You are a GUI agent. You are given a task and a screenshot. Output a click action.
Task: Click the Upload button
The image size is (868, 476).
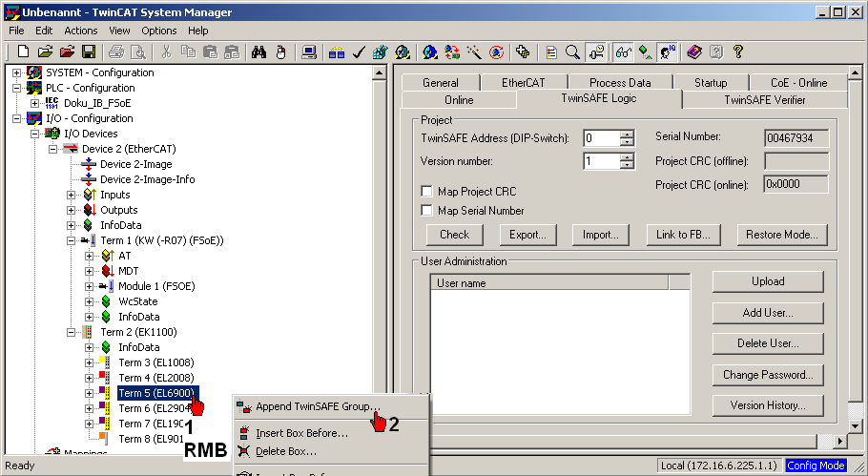click(768, 281)
